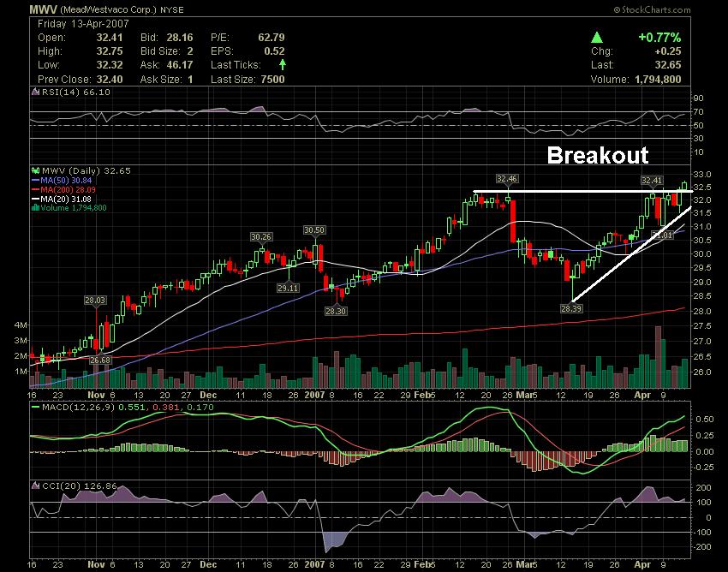Click the red MA(200) legend line swatch
The width and height of the screenshot is (728, 572).
click(35, 190)
